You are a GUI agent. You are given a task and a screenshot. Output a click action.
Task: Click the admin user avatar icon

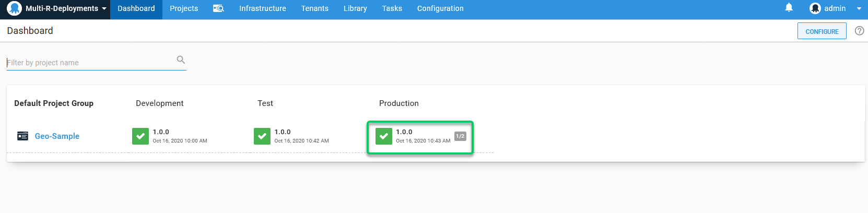pos(815,8)
